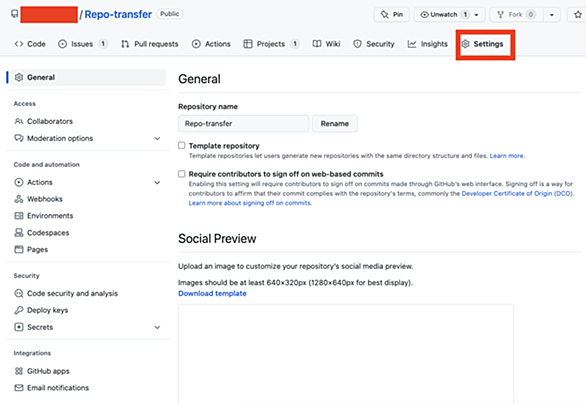Image resolution: width=586 pixels, height=404 pixels.
Task: Open Pages settings in sidebar
Action: tap(37, 250)
